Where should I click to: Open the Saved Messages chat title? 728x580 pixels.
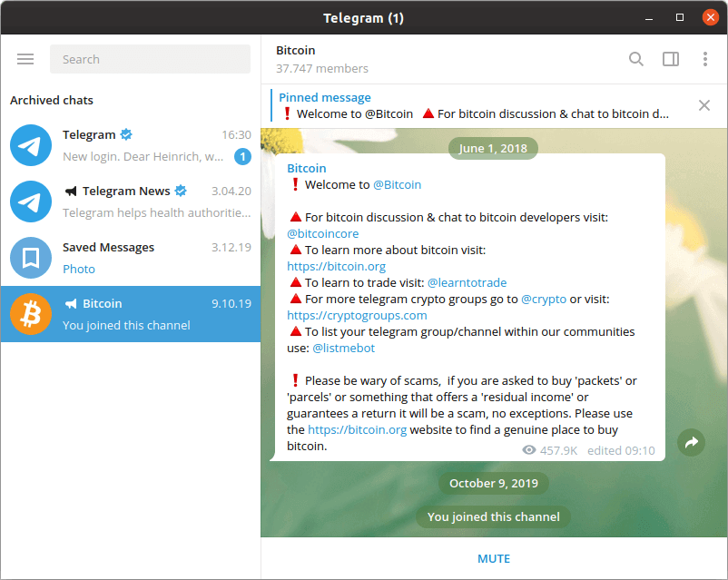point(108,247)
